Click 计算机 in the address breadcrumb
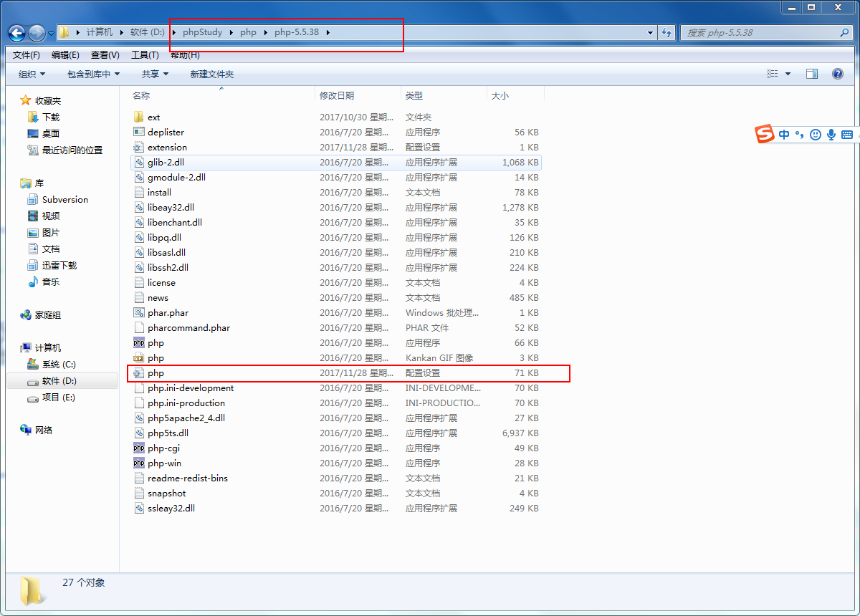 [100, 32]
